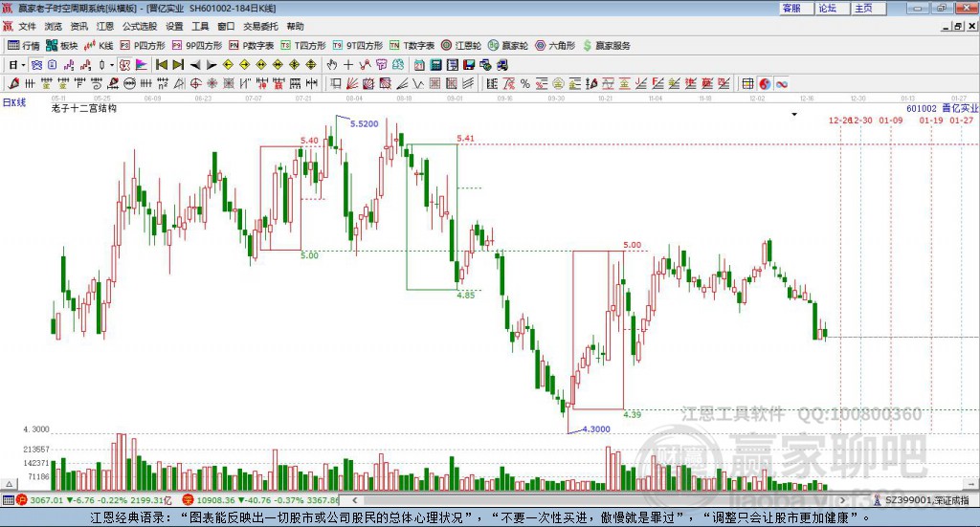Open the 赢家轮 wheel tool

point(508,46)
